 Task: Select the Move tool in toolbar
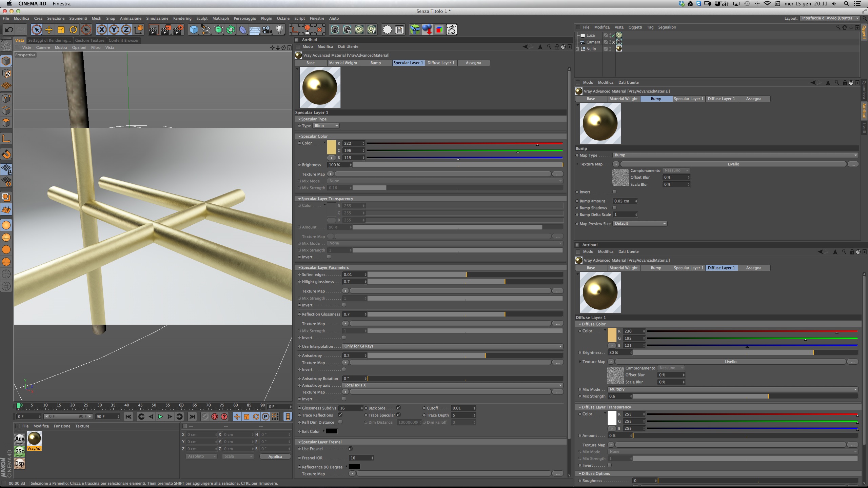pyautogui.click(x=49, y=30)
